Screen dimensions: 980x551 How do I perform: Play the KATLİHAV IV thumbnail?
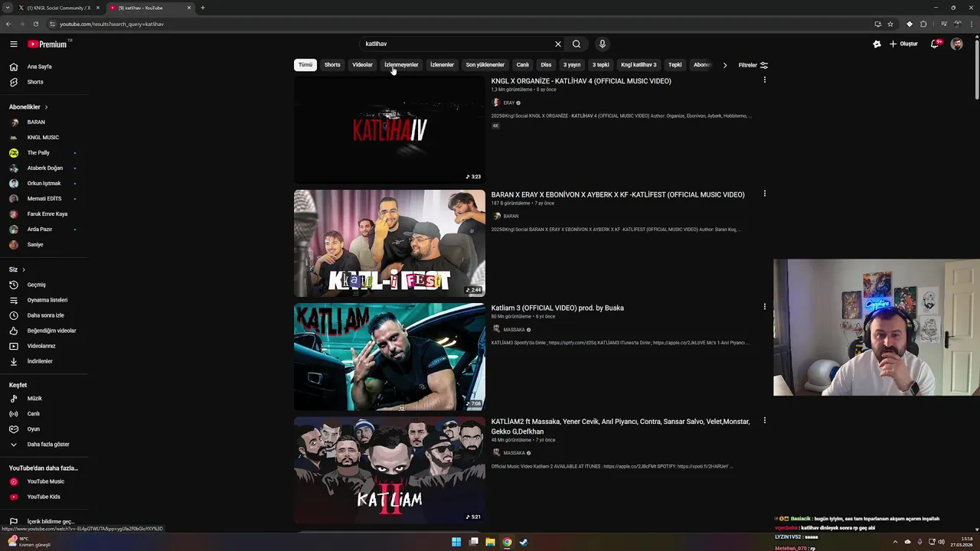click(x=390, y=130)
